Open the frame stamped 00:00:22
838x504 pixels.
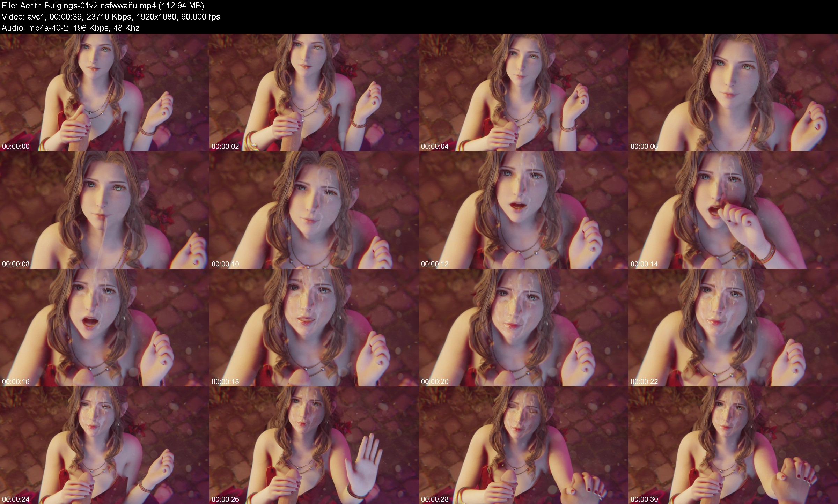tap(733, 327)
